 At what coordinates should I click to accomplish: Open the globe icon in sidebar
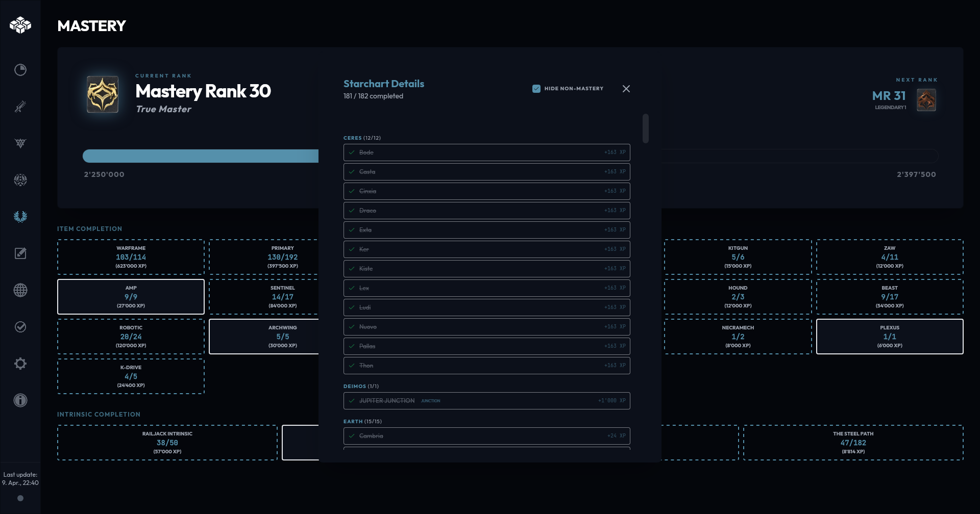20,290
